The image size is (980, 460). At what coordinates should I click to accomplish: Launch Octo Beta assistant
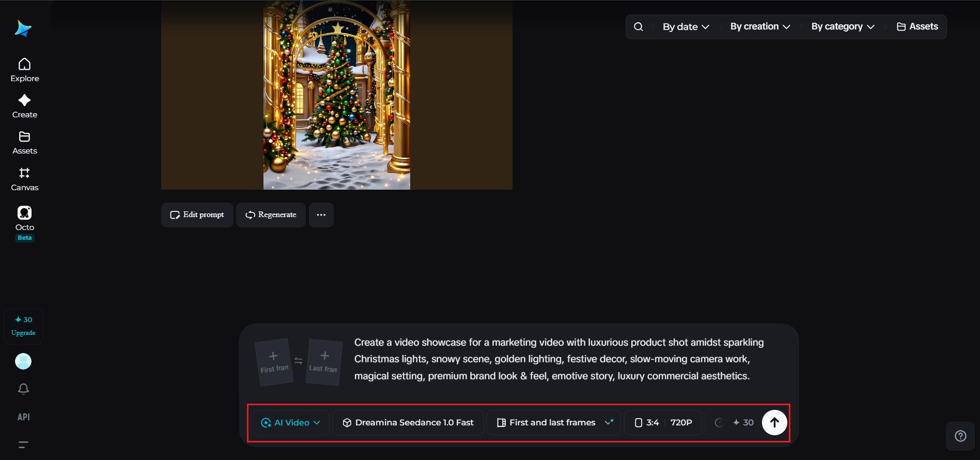click(x=24, y=223)
